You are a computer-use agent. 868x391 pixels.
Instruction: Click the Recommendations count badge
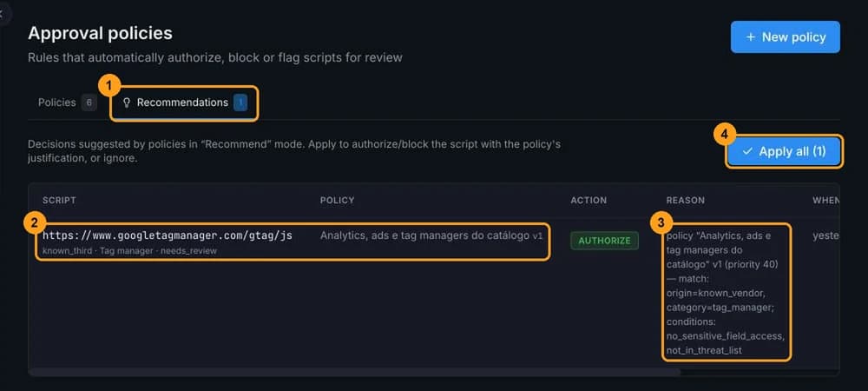coord(240,103)
